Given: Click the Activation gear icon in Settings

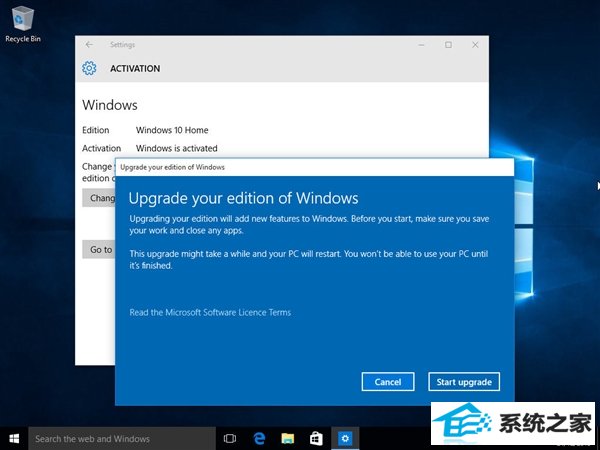Looking at the screenshot, I should [89, 68].
